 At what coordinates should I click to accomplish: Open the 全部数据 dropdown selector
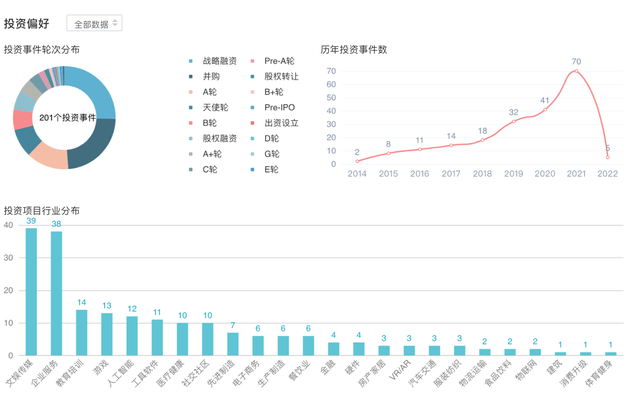tap(94, 23)
